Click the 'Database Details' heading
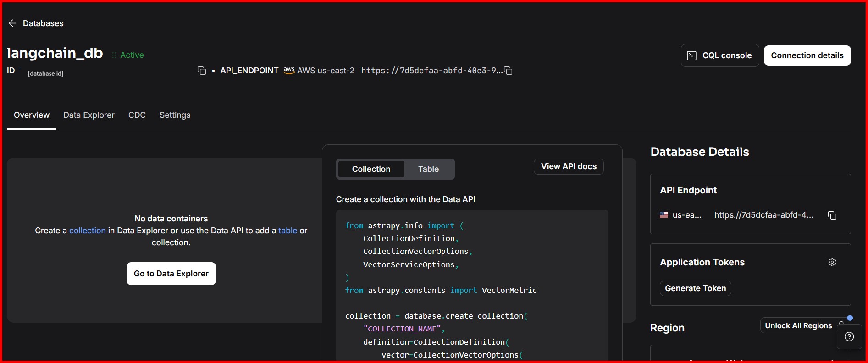 click(x=700, y=152)
